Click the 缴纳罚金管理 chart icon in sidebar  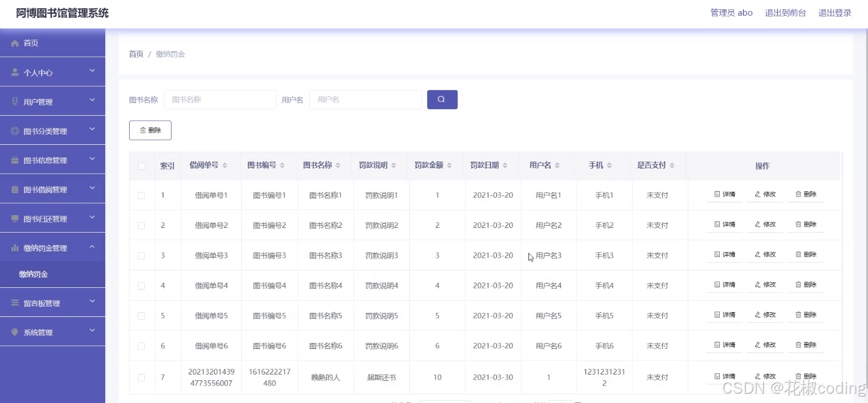click(15, 247)
